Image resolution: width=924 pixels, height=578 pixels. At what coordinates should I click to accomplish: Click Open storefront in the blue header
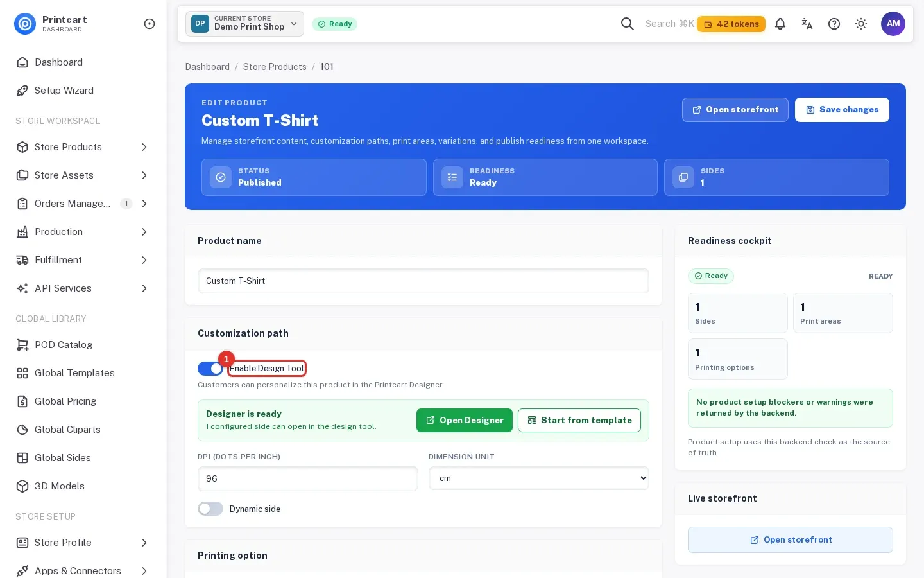coord(735,110)
